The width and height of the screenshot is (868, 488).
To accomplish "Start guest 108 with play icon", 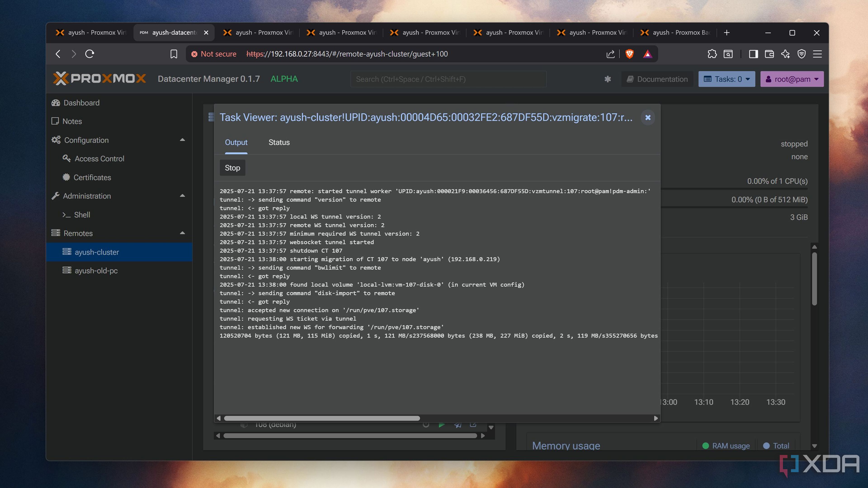I will (x=441, y=425).
